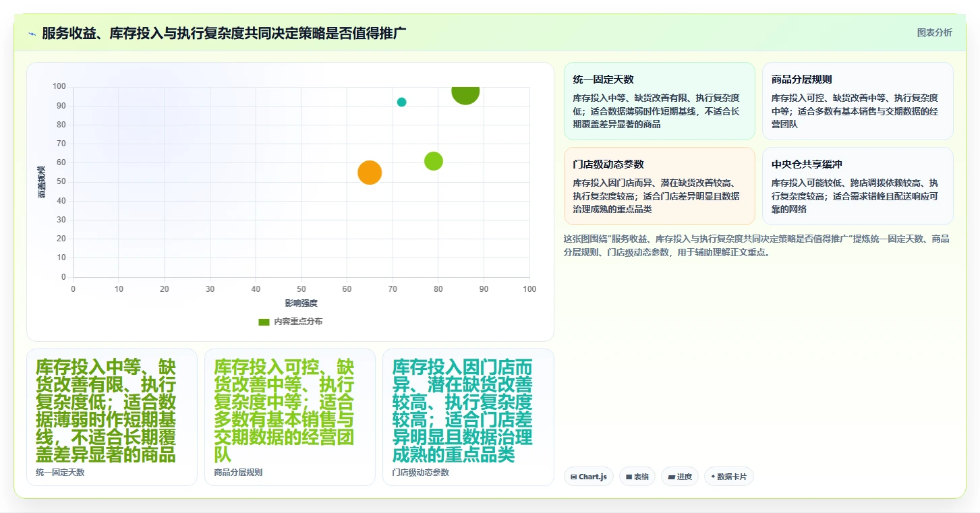Image resolution: width=980 pixels, height=513 pixels.
Task: Click the description text under 中央仓共享缓冲
Action: click(855, 196)
